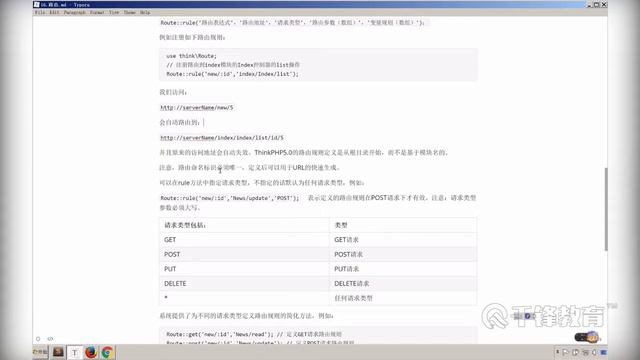The image size is (640, 360).
Task: Toggle source code mode icon
Action: [50, 339]
